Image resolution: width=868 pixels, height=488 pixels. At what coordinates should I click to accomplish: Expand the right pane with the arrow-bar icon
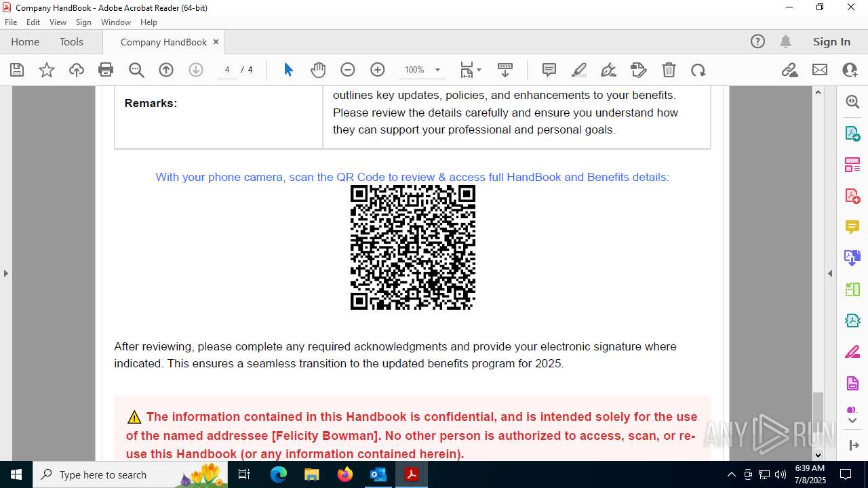point(852,445)
